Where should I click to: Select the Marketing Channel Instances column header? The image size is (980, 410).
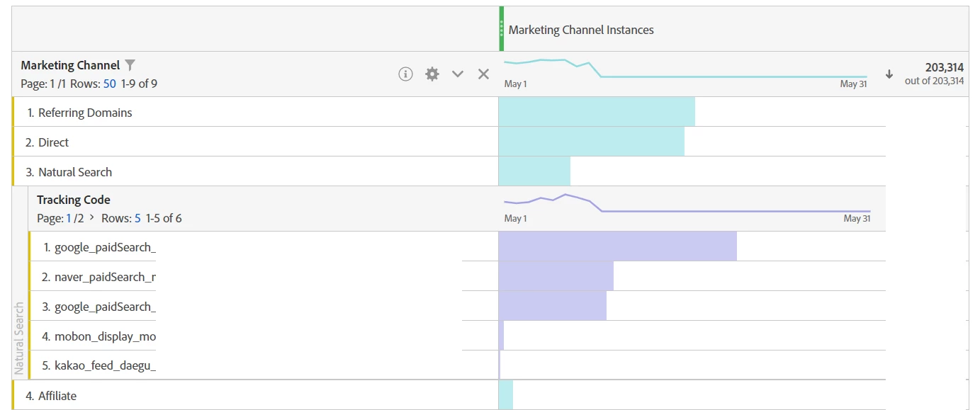click(581, 30)
